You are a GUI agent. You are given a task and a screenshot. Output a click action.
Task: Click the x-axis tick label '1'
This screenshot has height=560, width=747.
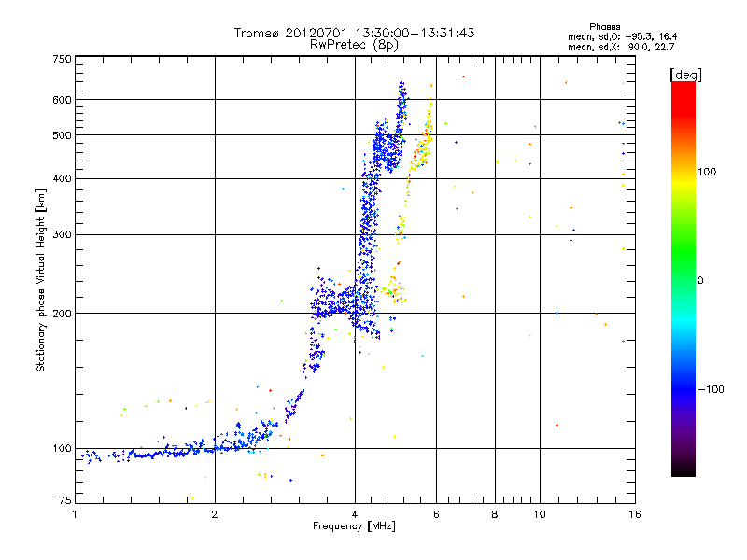pos(76,514)
